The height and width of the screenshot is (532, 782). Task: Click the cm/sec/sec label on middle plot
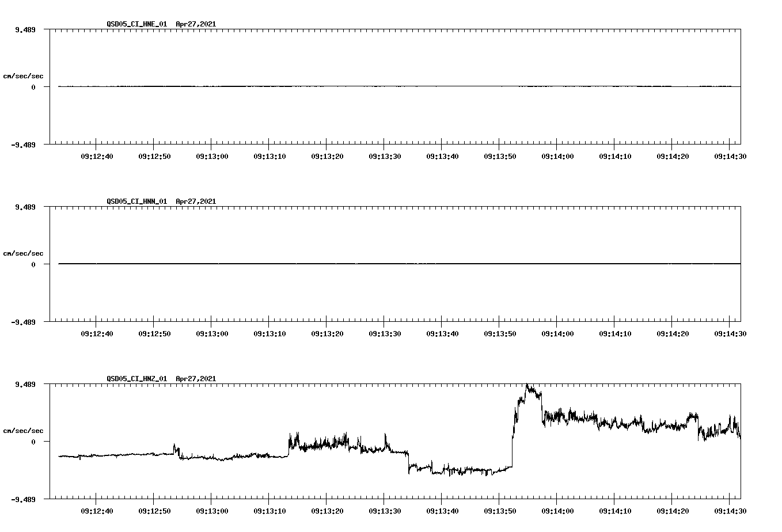(23, 253)
